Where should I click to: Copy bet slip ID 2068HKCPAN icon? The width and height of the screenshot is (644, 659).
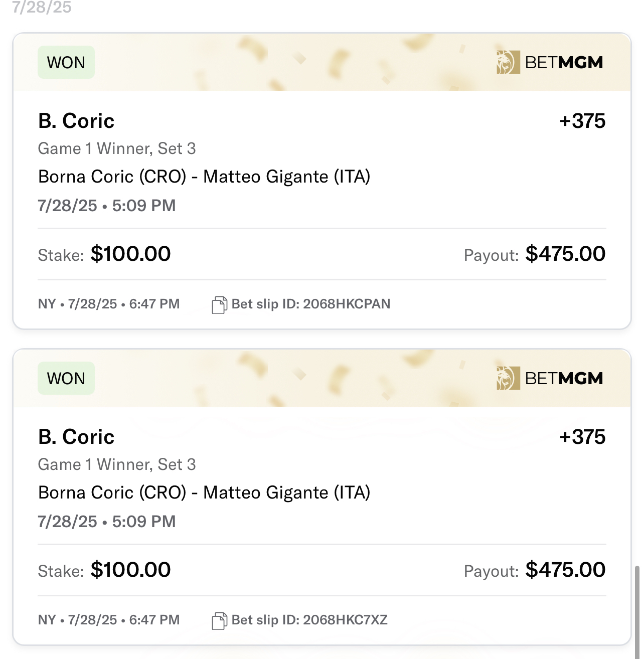pos(219,304)
